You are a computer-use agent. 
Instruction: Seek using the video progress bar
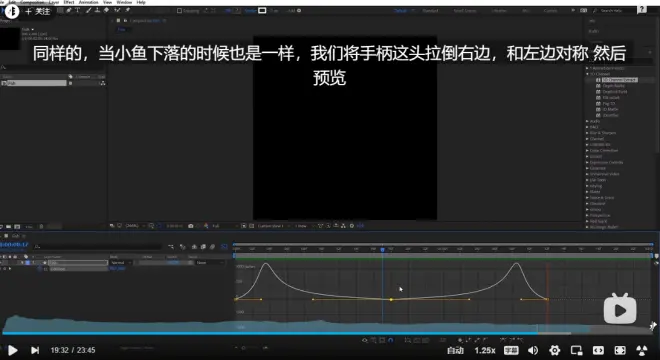click(x=327, y=333)
